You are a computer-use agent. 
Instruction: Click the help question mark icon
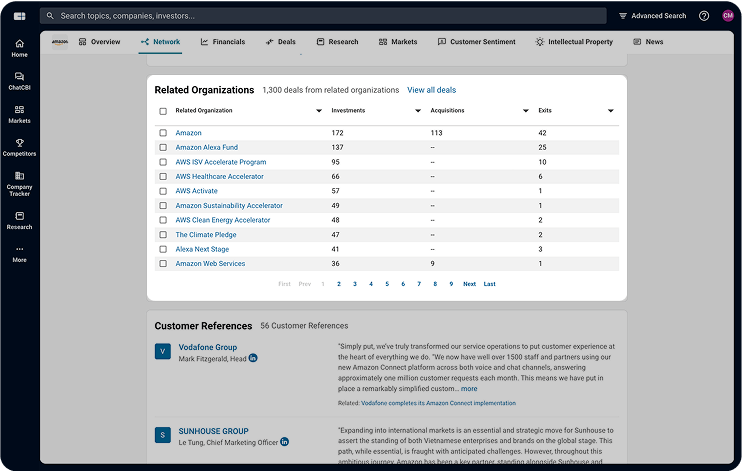click(x=704, y=16)
